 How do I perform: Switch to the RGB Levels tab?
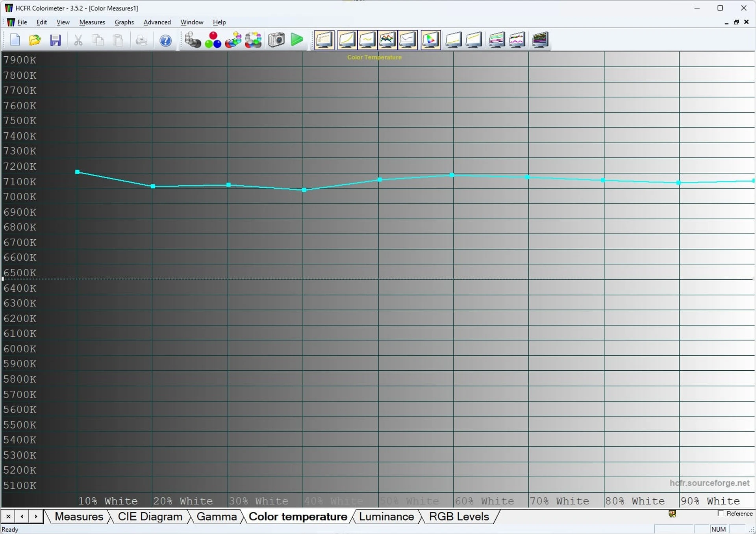tap(459, 516)
